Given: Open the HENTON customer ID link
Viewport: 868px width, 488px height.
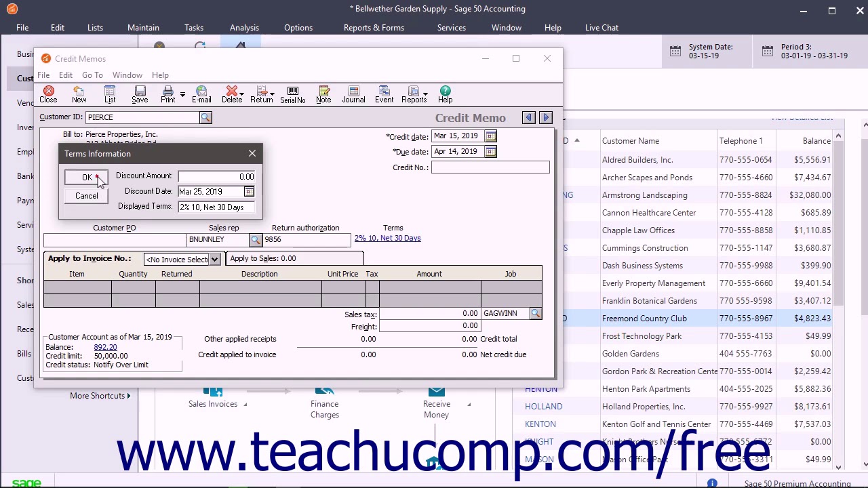Looking at the screenshot, I should pos(541,389).
